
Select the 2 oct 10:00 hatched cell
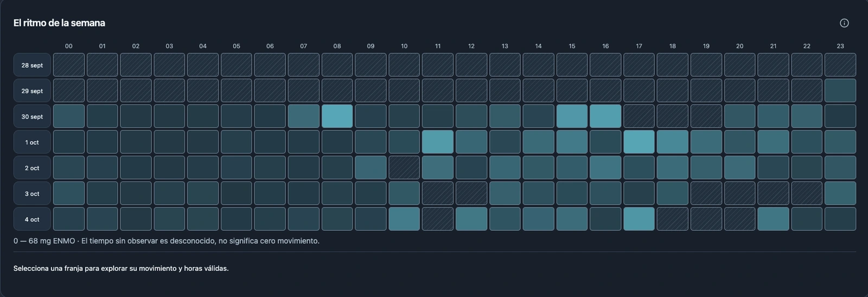[404, 168]
